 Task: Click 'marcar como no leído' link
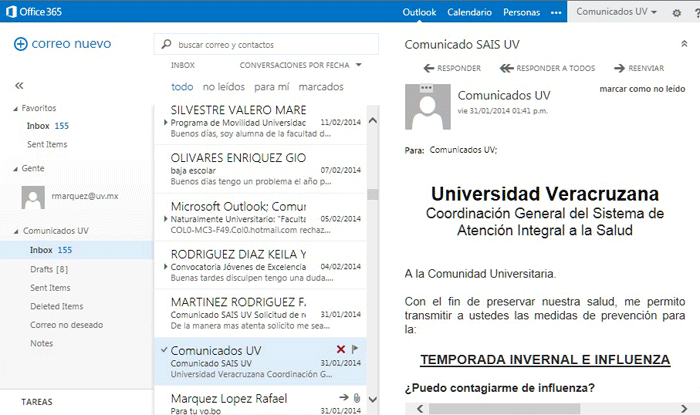tap(640, 90)
